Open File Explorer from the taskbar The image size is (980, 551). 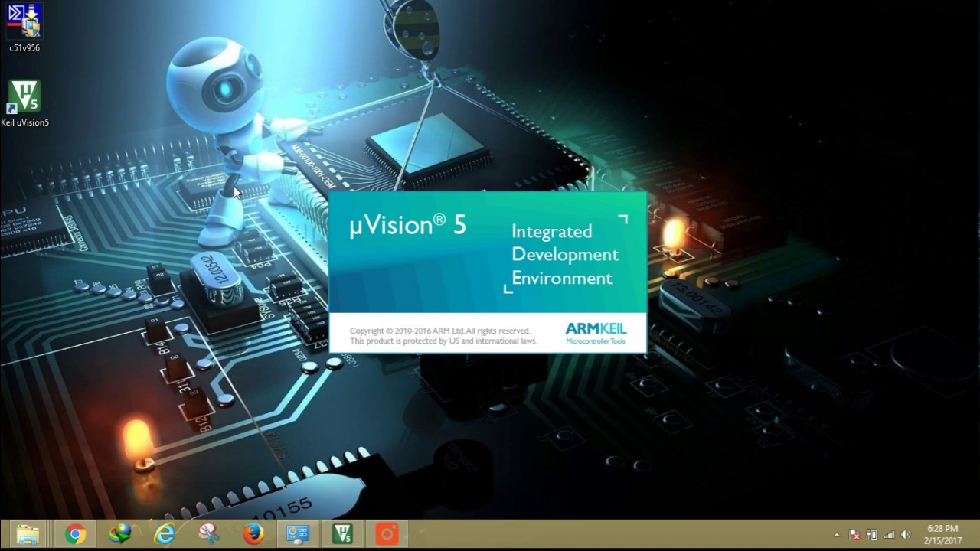click(28, 533)
